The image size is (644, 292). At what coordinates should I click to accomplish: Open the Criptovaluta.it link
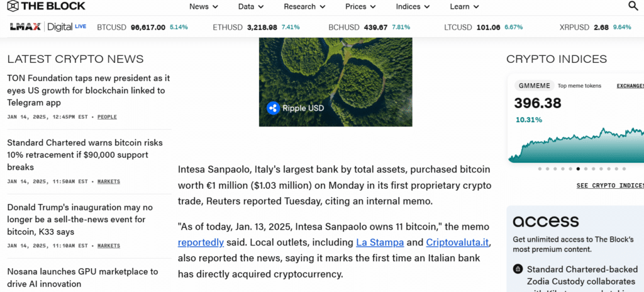[x=457, y=243]
